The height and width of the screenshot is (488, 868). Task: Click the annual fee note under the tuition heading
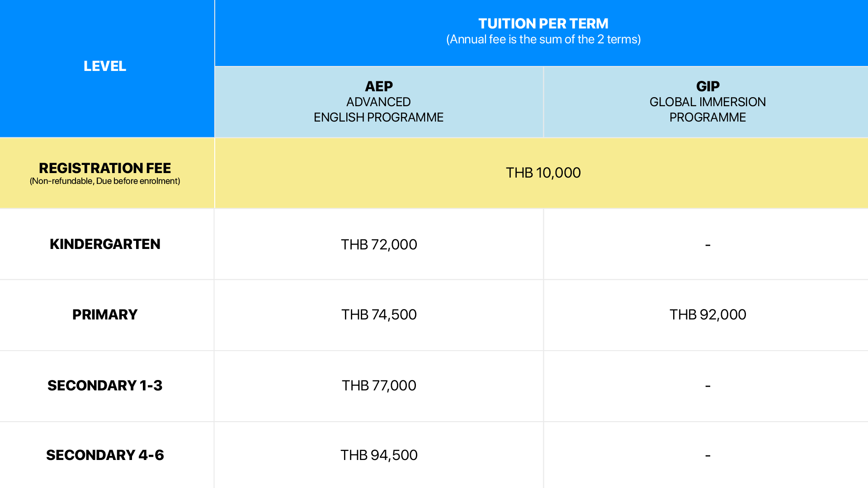pyautogui.click(x=543, y=40)
